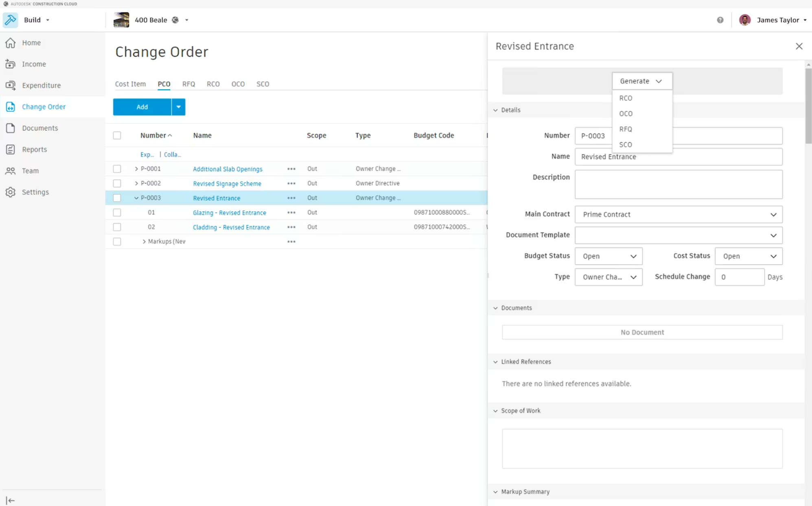
Task: Open the Home page from the sidebar
Action: click(x=31, y=42)
